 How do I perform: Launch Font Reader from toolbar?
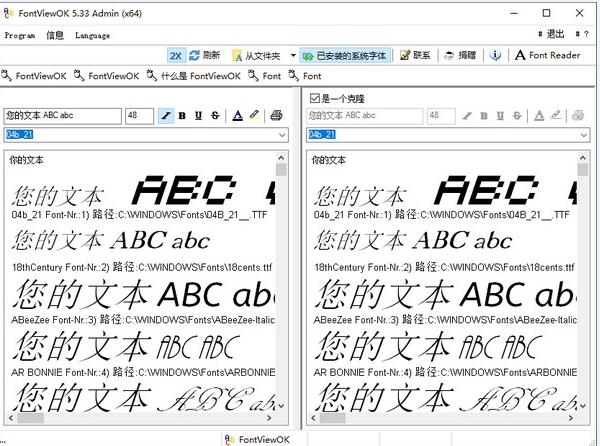pos(547,55)
